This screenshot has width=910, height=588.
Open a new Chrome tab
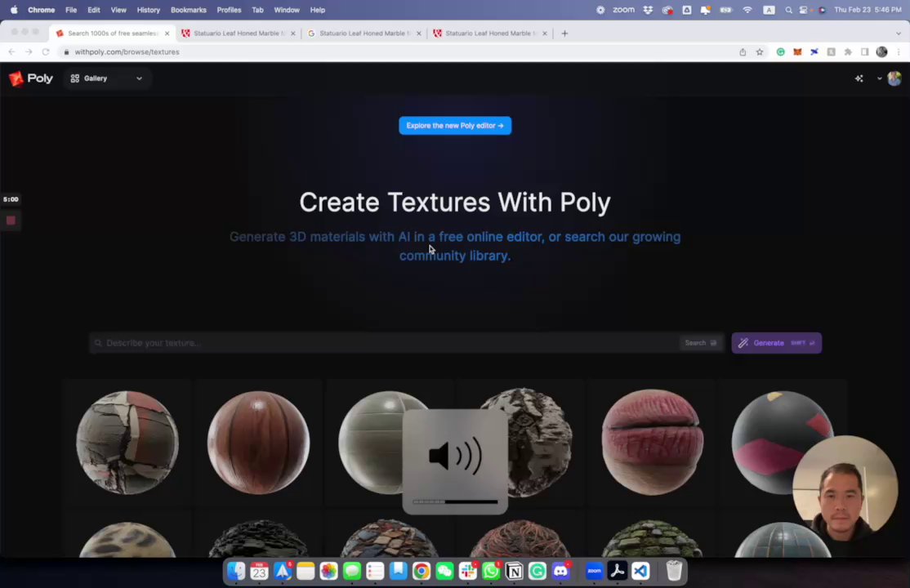click(x=564, y=33)
